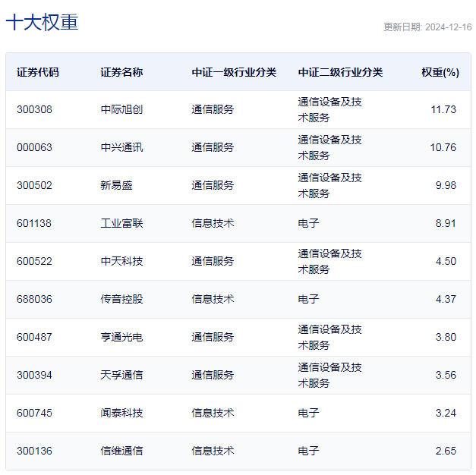Select stock code 601138

click(34, 223)
